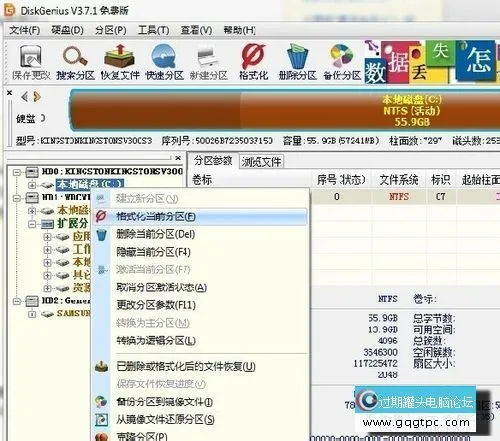Open the 查看(V) menu

click(x=196, y=30)
